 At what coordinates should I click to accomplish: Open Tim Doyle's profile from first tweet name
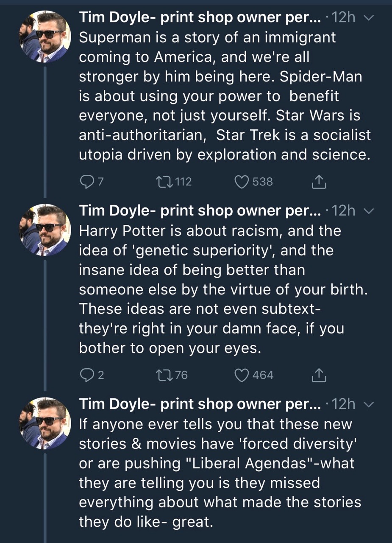[x=200, y=17]
